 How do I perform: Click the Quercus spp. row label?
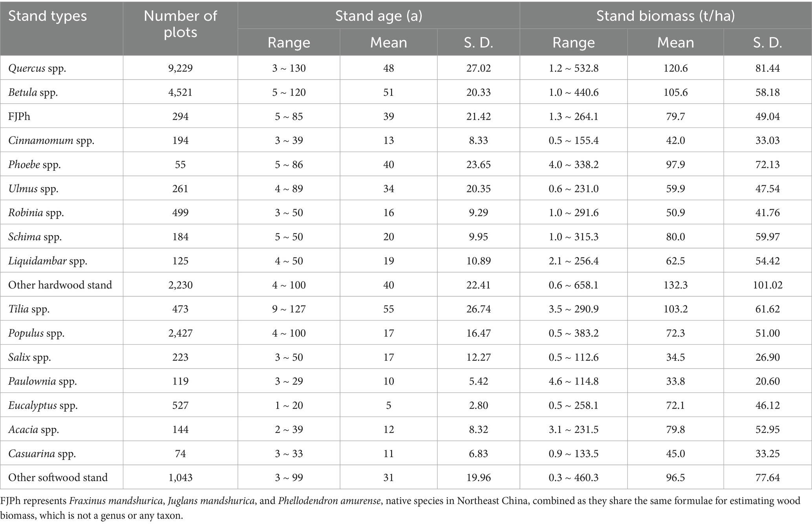37,68
